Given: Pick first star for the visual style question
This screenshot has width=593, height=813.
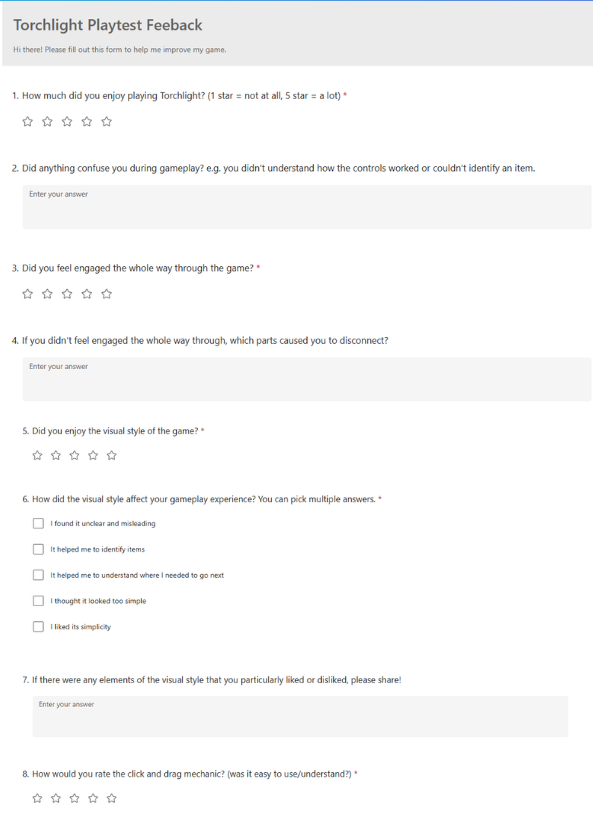Looking at the screenshot, I should (x=37, y=455).
